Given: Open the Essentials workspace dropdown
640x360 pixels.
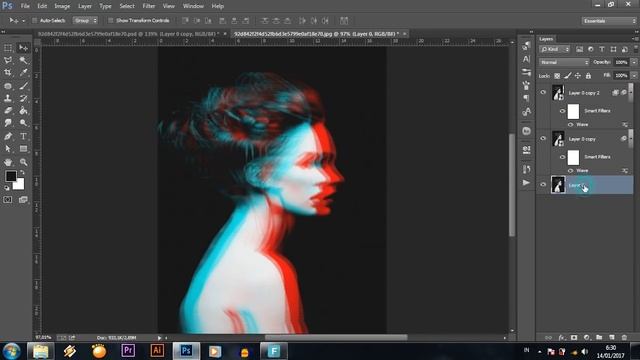Looking at the screenshot, I should [x=609, y=21].
